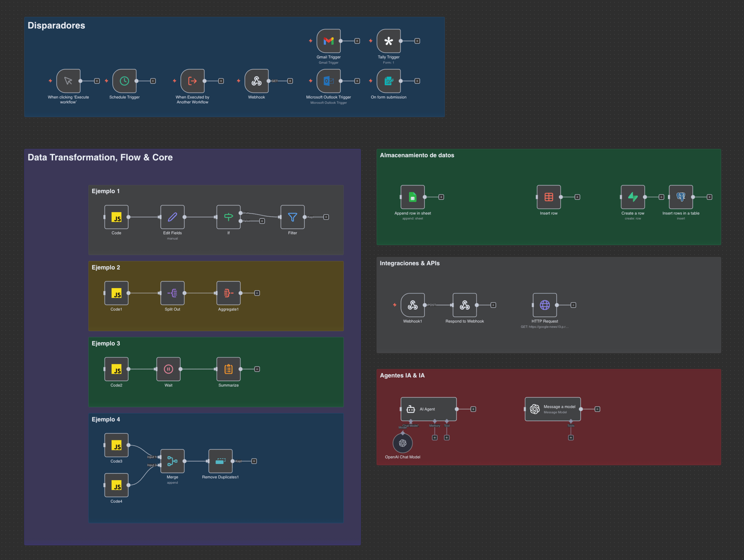This screenshot has width=744, height=560.
Task: Click the Schedule Trigger clock node
Action: tap(124, 81)
